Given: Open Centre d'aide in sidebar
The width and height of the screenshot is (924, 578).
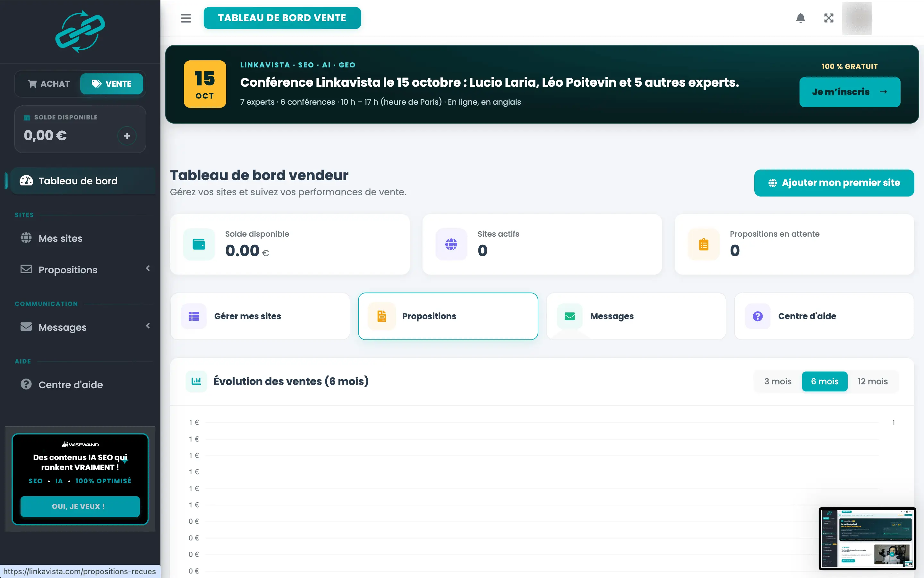Looking at the screenshot, I should 81,385.
